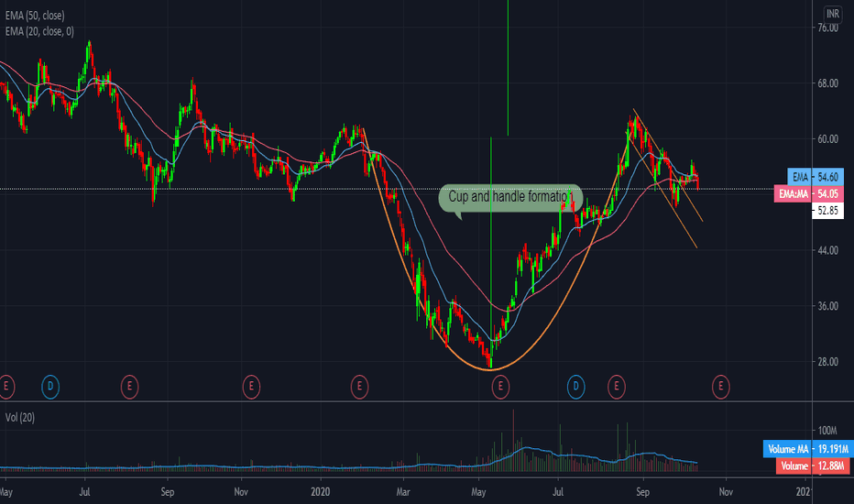This screenshot has width=854, height=504.
Task: Open the earnings E marker above Nov 2019
Action: pos(251,387)
